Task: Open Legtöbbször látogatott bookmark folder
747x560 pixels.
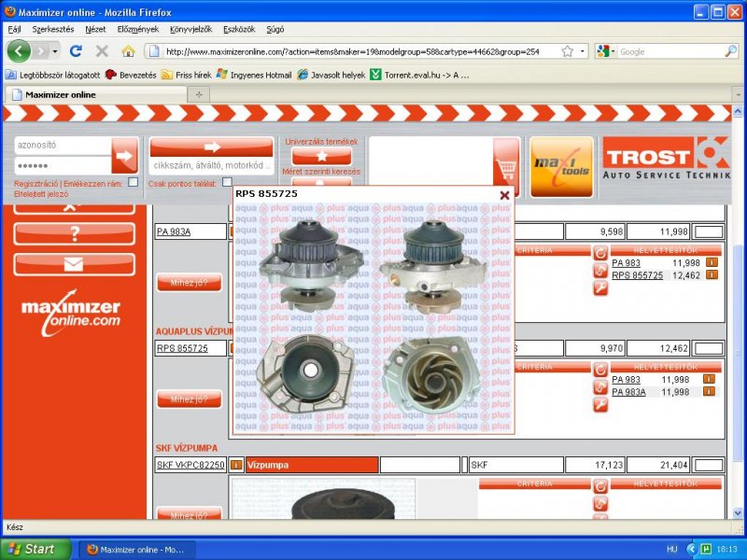Action: pos(53,75)
